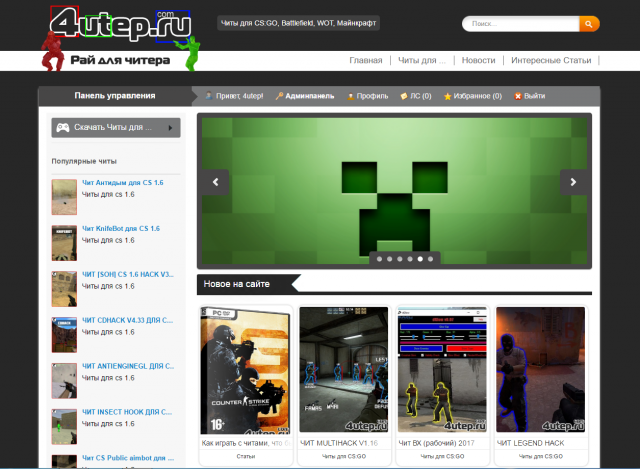Click Читы для cs 1.6 under Антидым
Screen dimensions: 640x469
(108, 194)
